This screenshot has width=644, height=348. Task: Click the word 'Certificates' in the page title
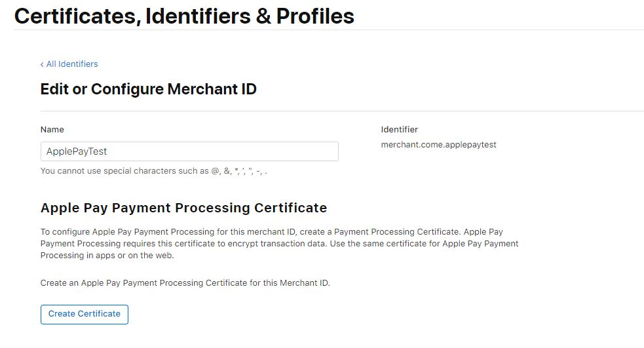[x=75, y=17]
